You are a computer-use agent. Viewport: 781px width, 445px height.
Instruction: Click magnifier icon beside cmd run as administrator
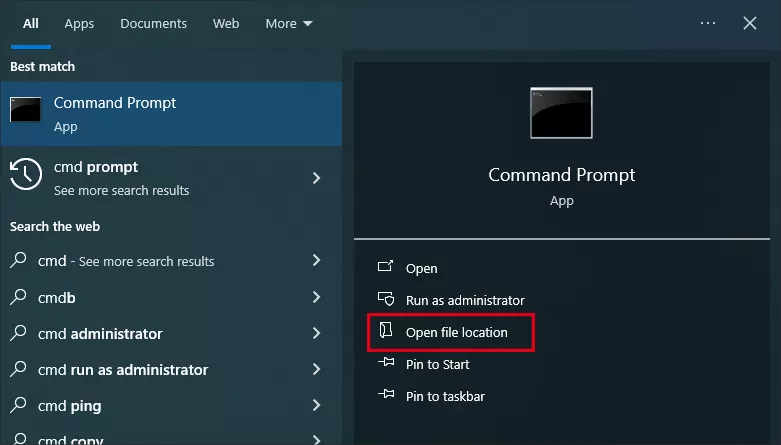point(18,369)
